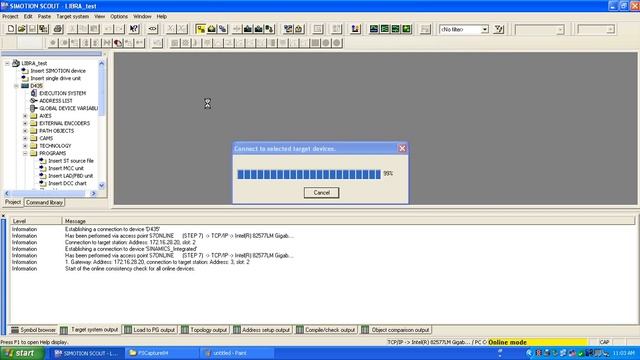Click Insert single drive unit entry
Viewport: 640px width, 360px height.
pos(56,78)
